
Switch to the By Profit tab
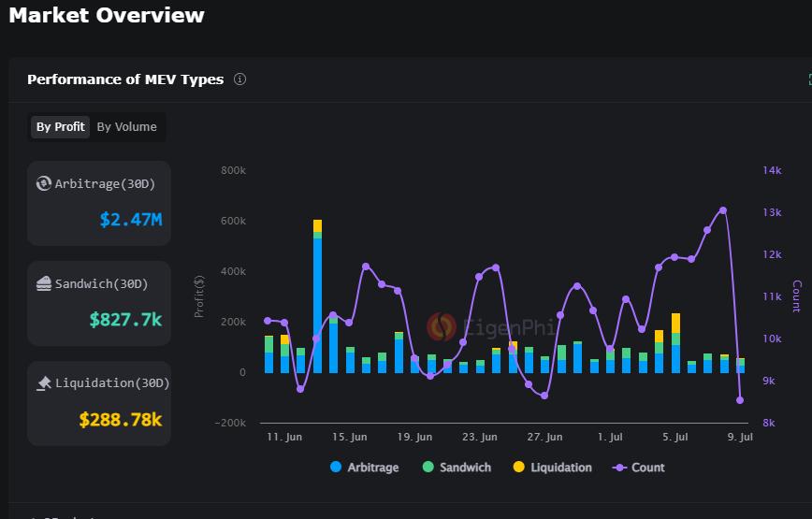point(60,127)
